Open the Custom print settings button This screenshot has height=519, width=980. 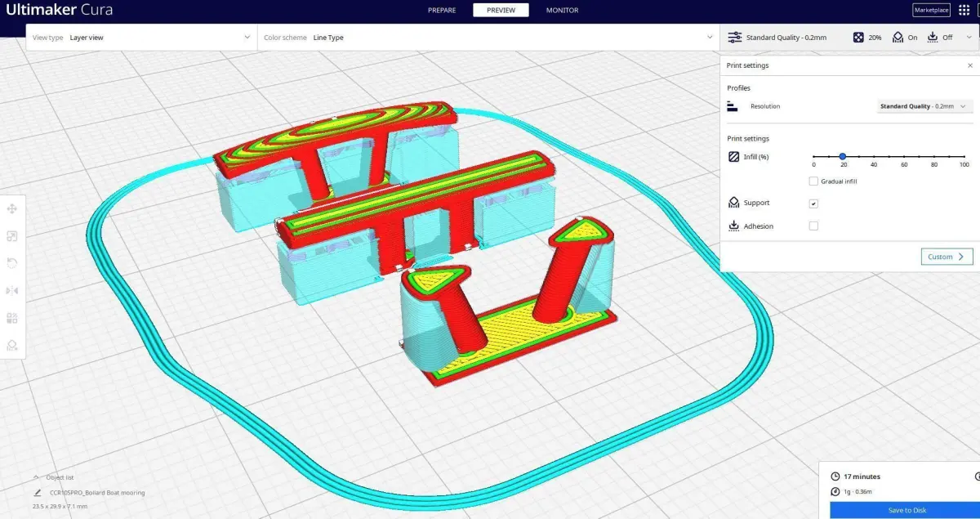click(x=947, y=257)
